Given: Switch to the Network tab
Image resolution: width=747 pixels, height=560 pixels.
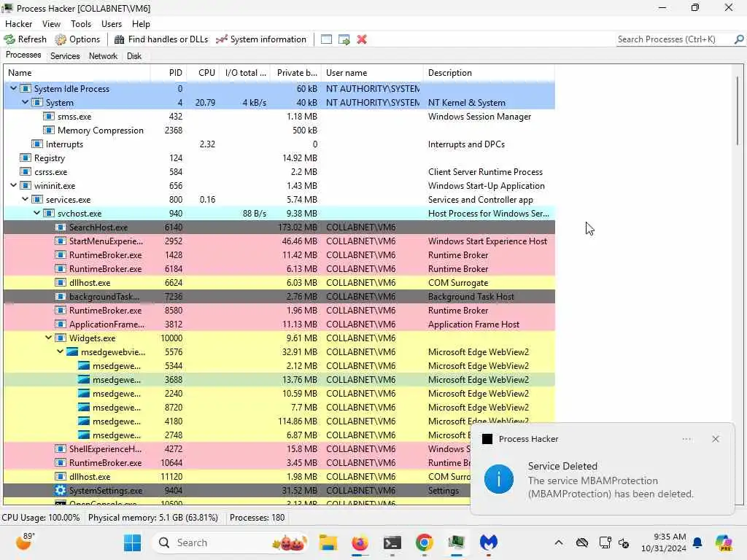Looking at the screenshot, I should pos(103,55).
